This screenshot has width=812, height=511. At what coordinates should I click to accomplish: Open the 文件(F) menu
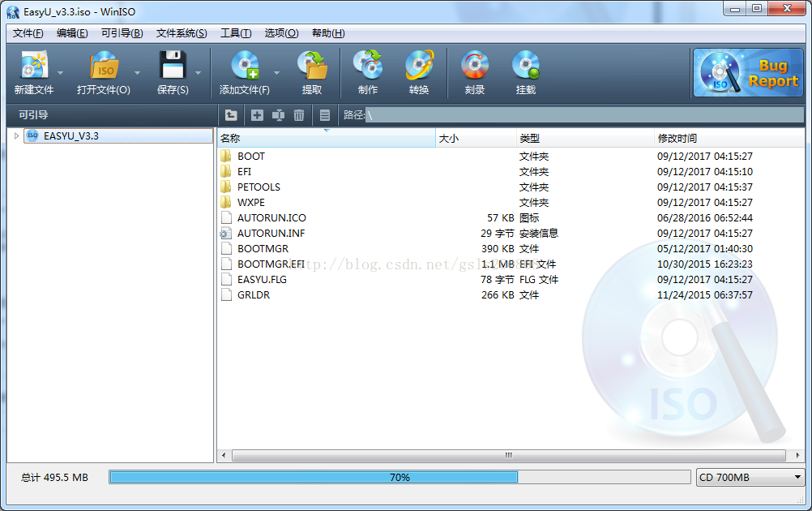coord(28,33)
